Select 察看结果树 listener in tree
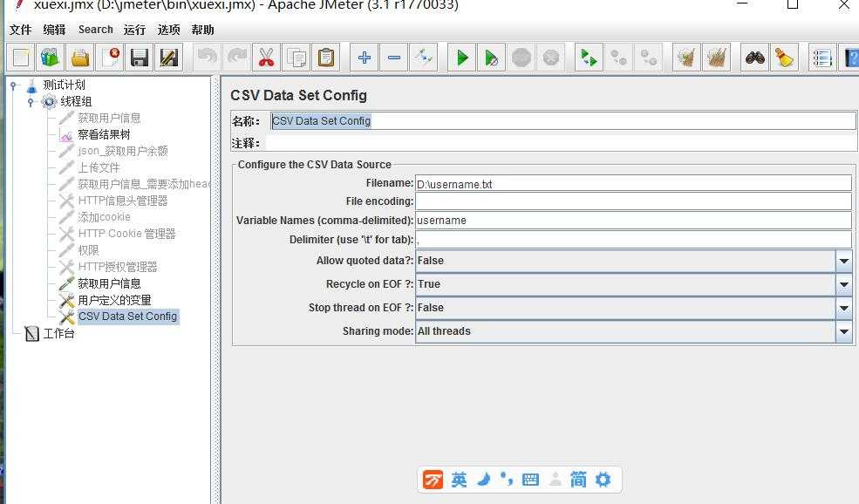The width and height of the screenshot is (859, 504). 104,135
